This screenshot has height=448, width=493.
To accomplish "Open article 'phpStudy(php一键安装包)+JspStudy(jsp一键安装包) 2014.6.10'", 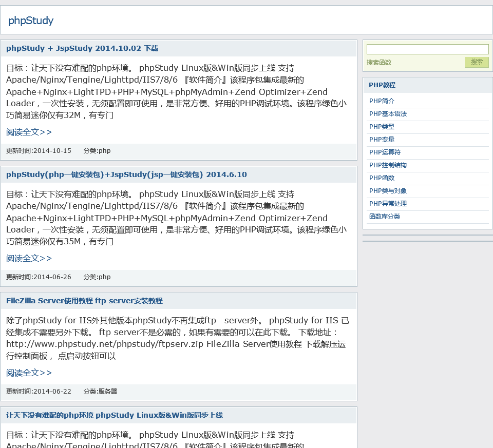I will [126, 174].
